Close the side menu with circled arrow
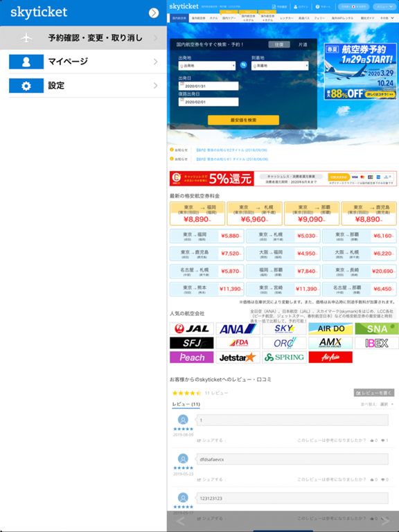 pos(154,13)
